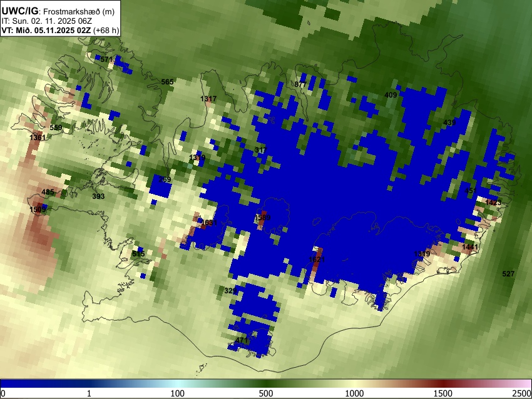Click the '329' map value label
The image size is (532, 399).
(x=230, y=291)
